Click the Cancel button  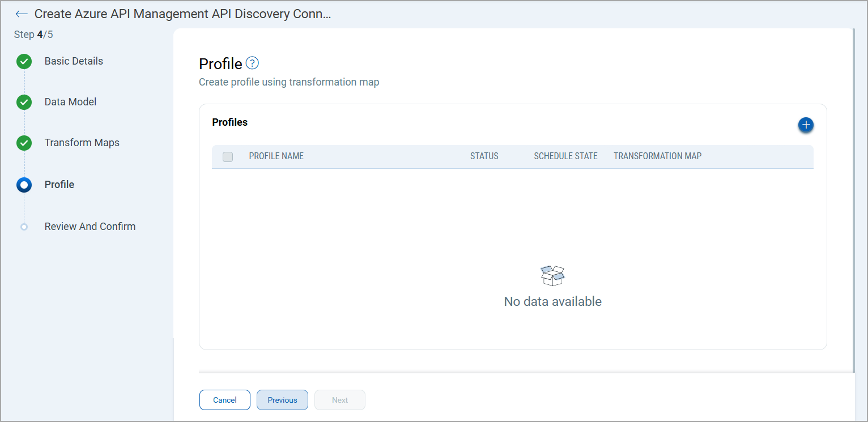coord(224,400)
